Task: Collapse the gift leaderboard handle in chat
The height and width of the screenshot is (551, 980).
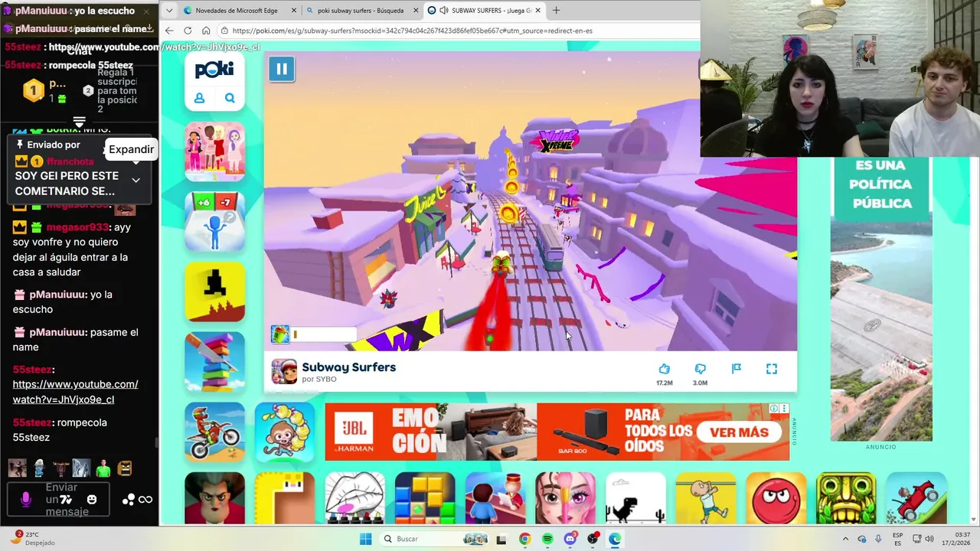Action: coord(79,122)
